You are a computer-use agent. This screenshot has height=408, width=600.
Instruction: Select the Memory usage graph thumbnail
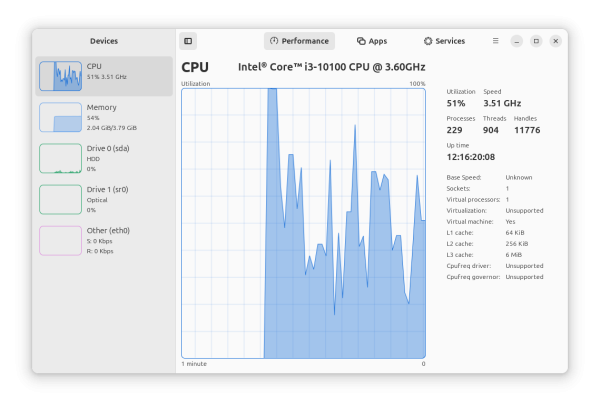click(60, 117)
